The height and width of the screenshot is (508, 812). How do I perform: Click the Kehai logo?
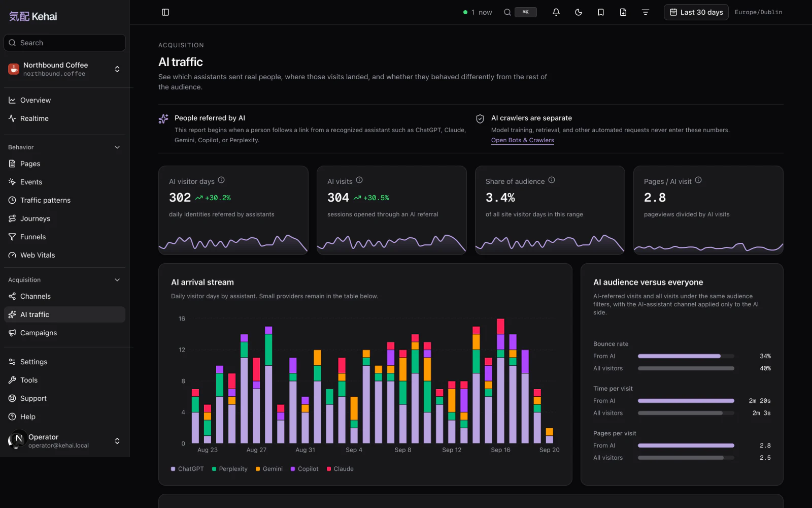coord(33,16)
